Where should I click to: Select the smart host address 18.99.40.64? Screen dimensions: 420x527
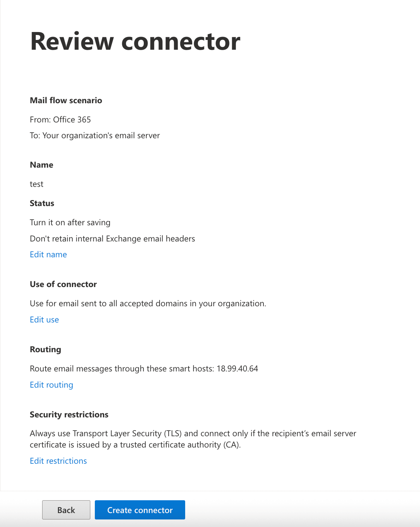coord(236,368)
